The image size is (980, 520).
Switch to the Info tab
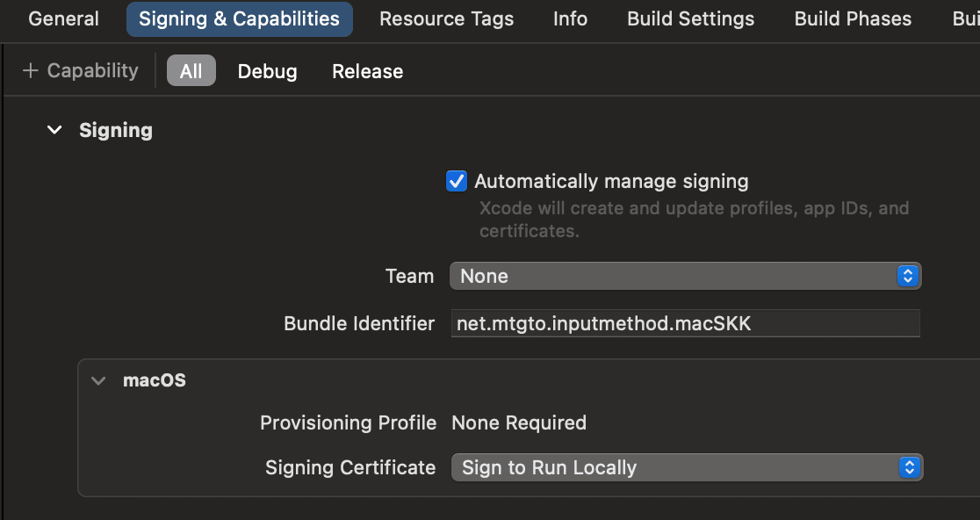tap(569, 18)
